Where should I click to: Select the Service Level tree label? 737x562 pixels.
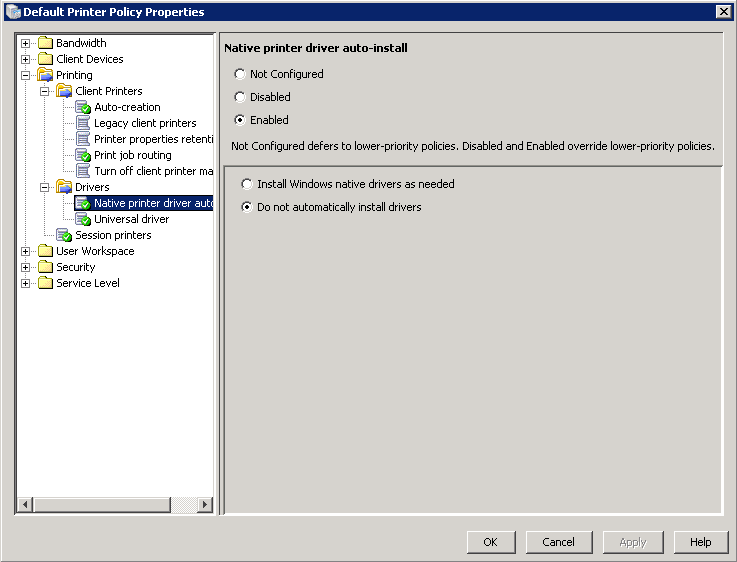(x=88, y=283)
